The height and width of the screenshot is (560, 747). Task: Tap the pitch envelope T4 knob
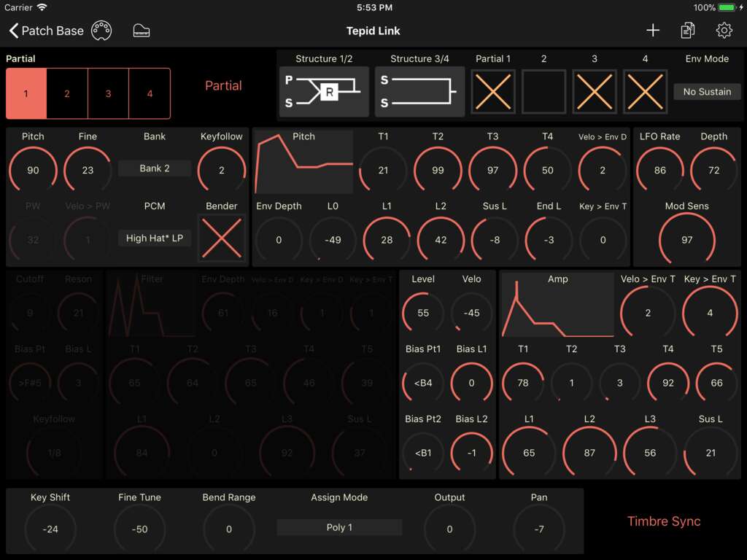point(547,170)
